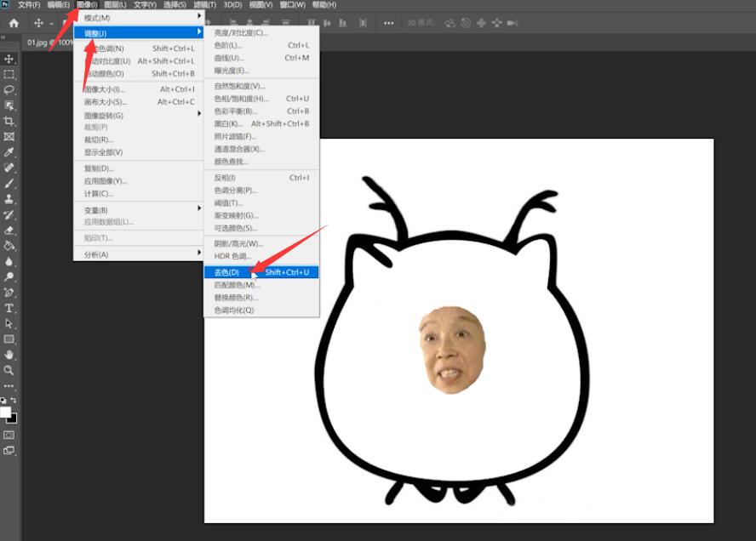Choose 渐变映射(G) menu item
Image resolution: width=756 pixels, height=541 pixels.
[x=261, y=215]
